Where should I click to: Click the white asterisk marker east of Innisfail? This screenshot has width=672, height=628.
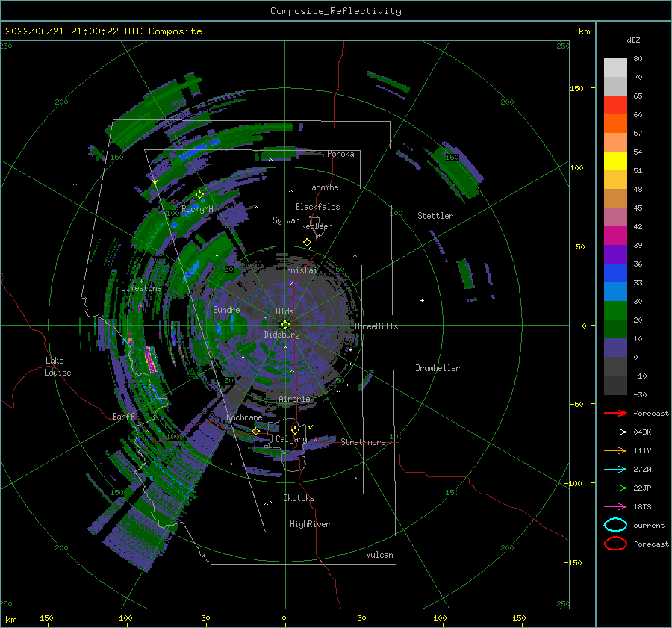[355, 256]
